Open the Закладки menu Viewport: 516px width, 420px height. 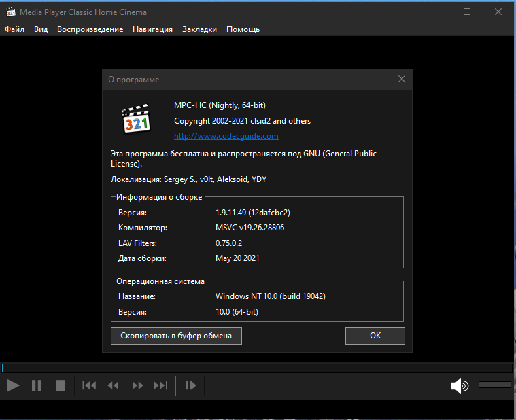[x=199, y=29]
